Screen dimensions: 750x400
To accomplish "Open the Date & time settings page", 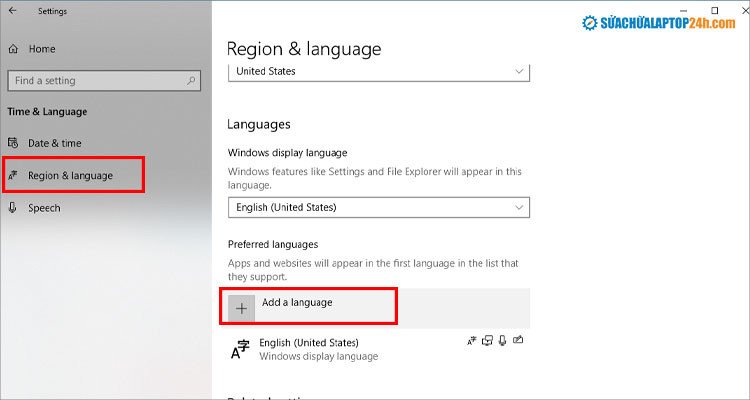I will [x=55, y=143].
